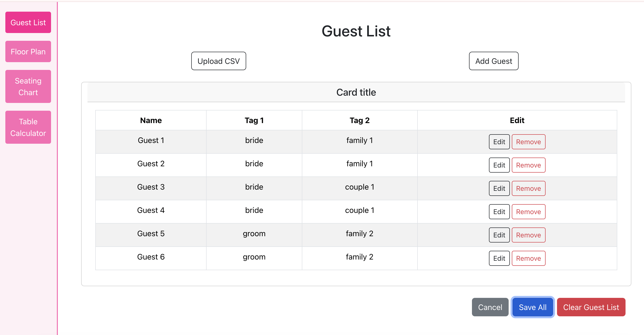This screenshot has height=335, width=644.
Task: Click the Clear Guest List button
Action: click(x=591, y=307)
